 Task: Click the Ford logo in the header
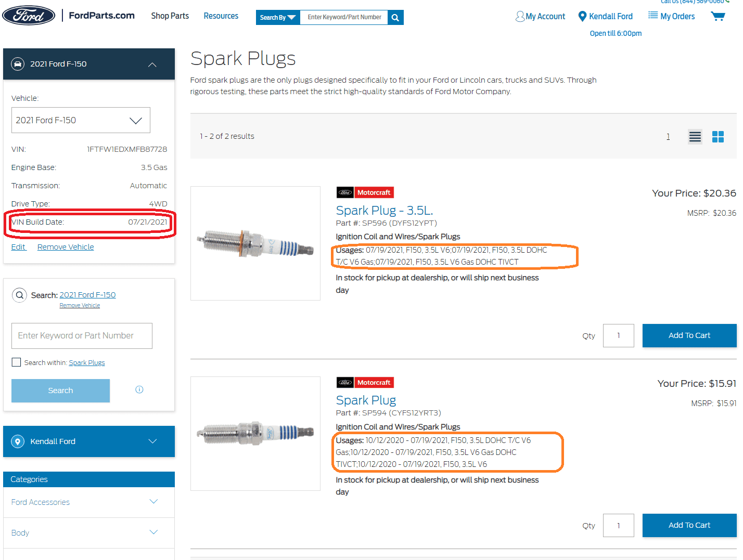29,16
